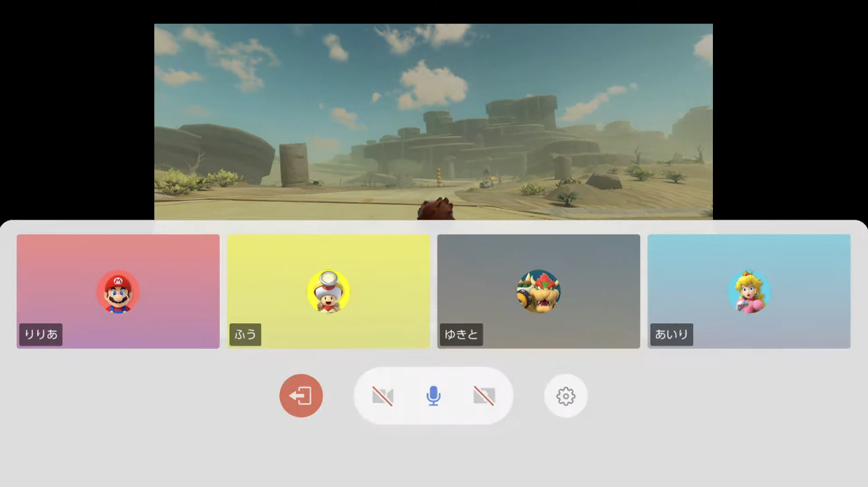Viewport: 868px width, 487px height.
Task: Select りりあ's Mario participant tile
Action: coord(118,291)
